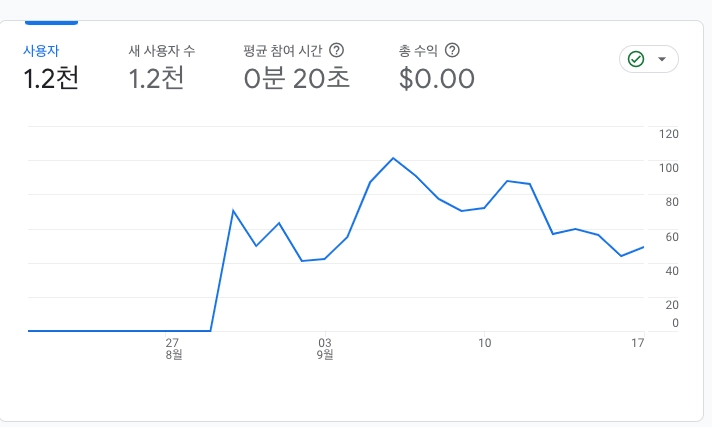Screen dimensions: 712x427
Task: Open help icon next to 총 수익
Action: pos(453,50)
